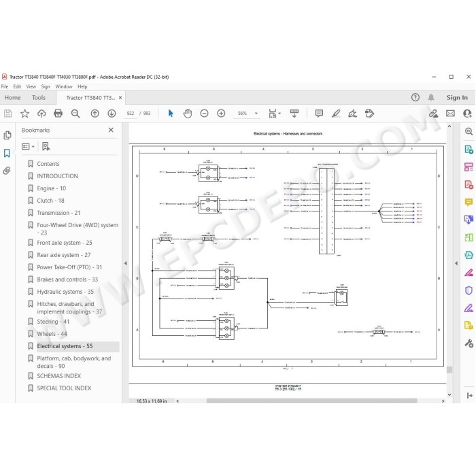Screen dimensions: 476x476
Task: Print the document using printer icon
Action: 58,114
